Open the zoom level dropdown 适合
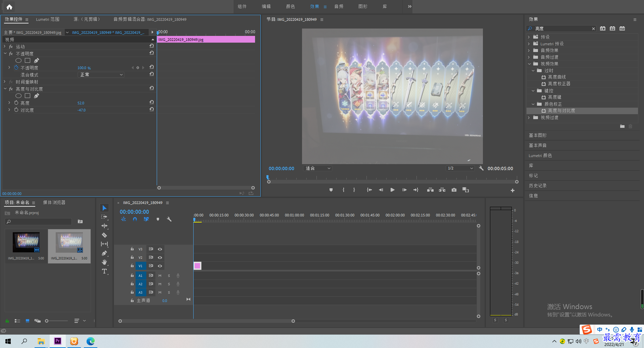The image size is (644, 348). pos(317,168)
